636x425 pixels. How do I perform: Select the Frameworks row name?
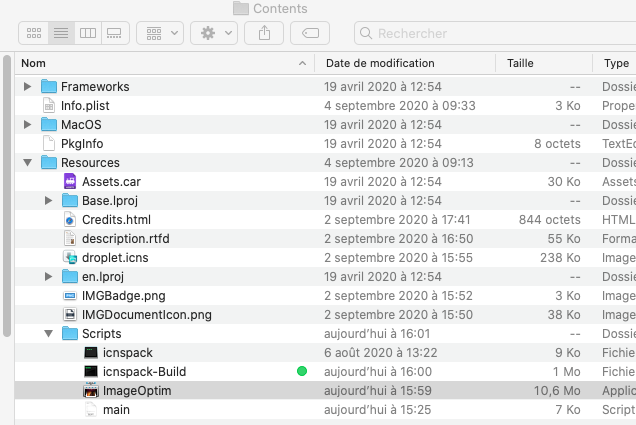(95, 86)
